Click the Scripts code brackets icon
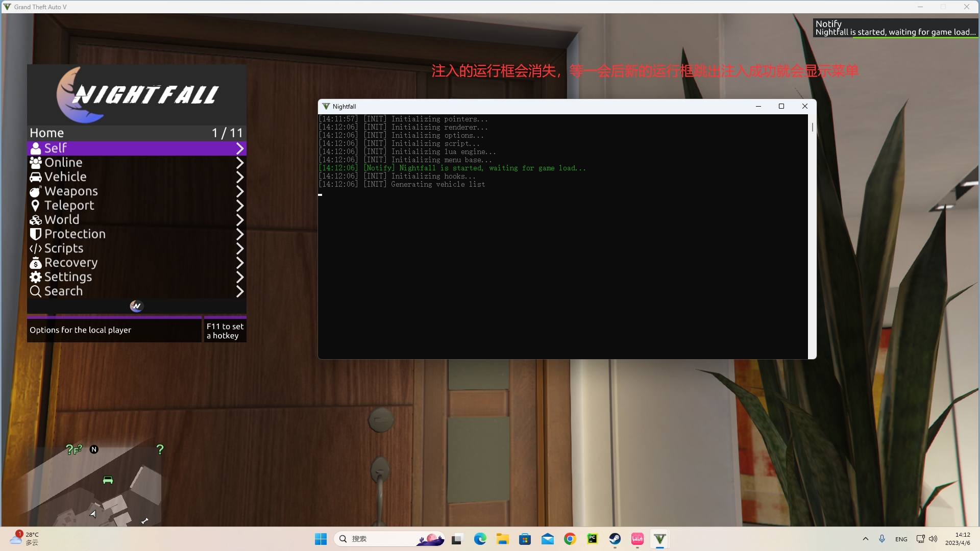980x551 pixels. [35, 248]
